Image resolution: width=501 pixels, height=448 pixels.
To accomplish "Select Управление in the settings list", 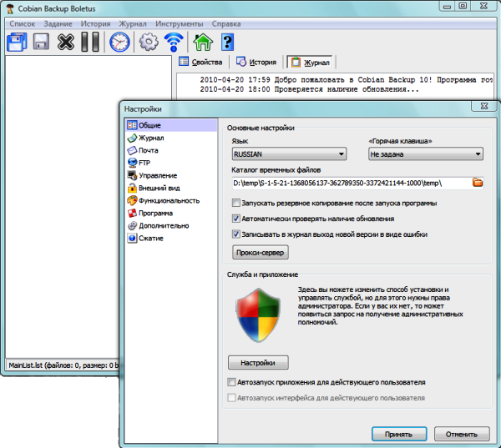I will (x=171, y=176).
